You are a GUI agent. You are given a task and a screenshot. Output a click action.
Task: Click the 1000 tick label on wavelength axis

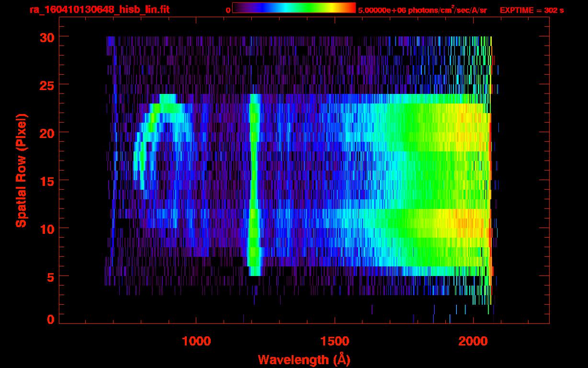(196, 341)
